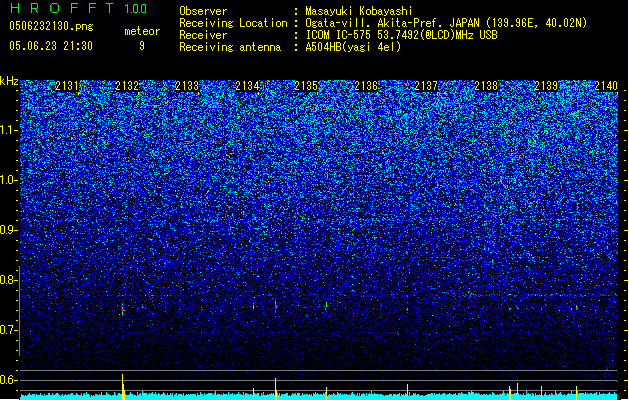Click the 1.0 kHz axis tick label

click(9, 181)
